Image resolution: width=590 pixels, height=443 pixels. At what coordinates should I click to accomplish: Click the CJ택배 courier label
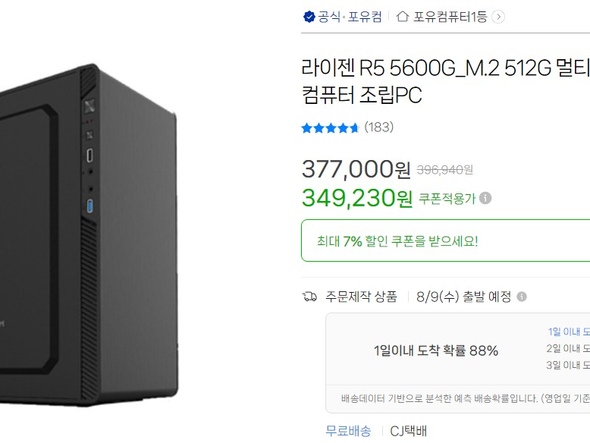click(408, 431)
